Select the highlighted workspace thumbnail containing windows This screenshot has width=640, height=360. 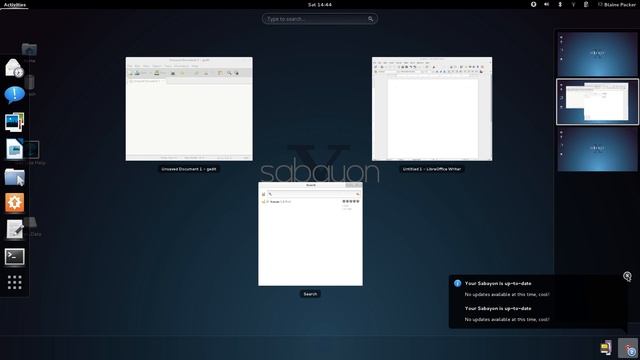coord(597,102)
